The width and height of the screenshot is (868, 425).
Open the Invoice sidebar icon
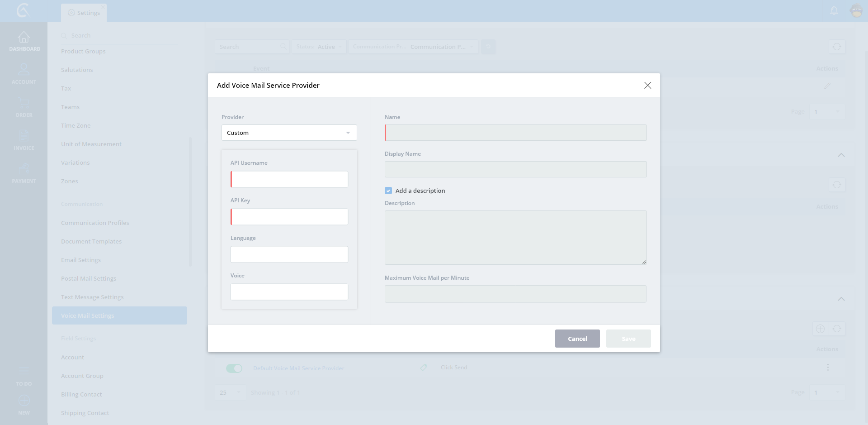(x=24, y=136)
